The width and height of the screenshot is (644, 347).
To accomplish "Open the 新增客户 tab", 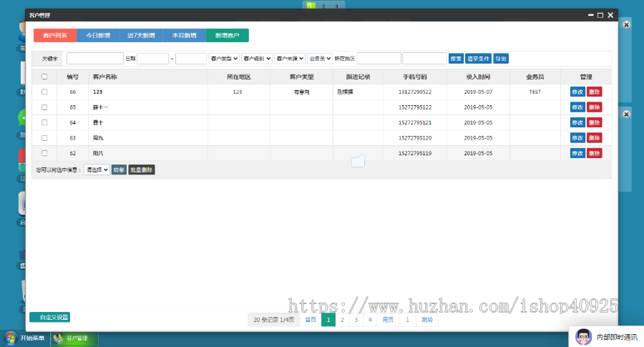I will tap(227, 35).
